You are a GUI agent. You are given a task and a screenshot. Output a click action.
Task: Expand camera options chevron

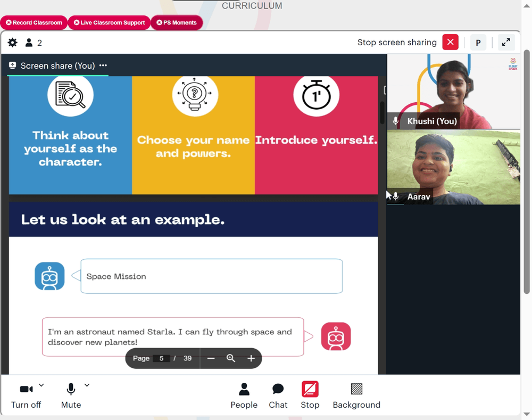(x=41, y=385)
